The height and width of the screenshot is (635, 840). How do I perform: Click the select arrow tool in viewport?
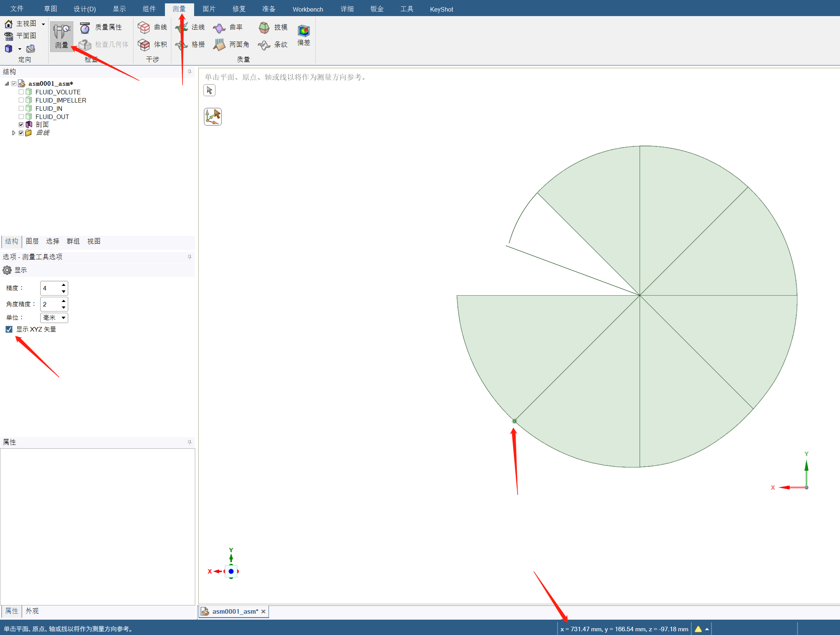209,91
